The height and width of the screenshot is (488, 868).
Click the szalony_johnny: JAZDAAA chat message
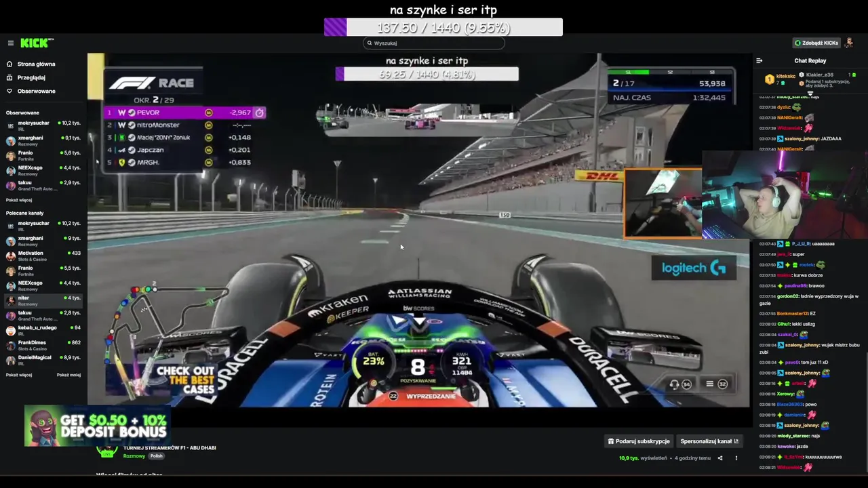coord(800,138)
